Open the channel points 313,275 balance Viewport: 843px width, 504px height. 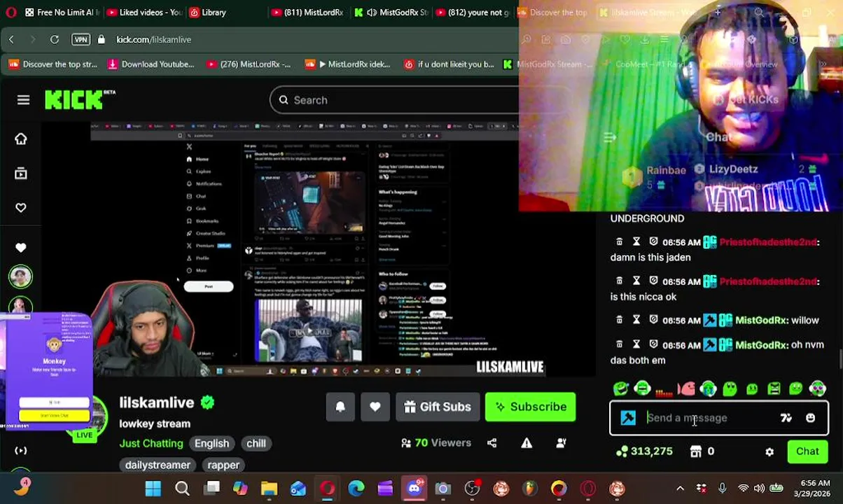point(644,451)
